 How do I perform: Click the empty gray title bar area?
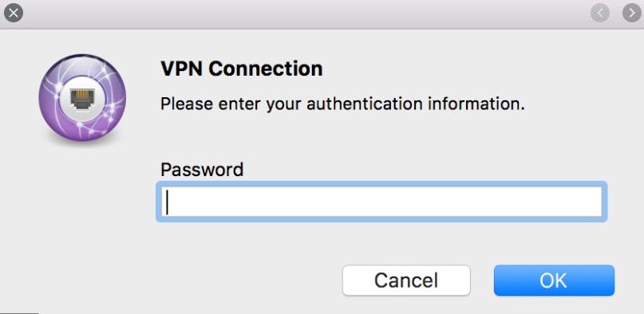point(304,14)
